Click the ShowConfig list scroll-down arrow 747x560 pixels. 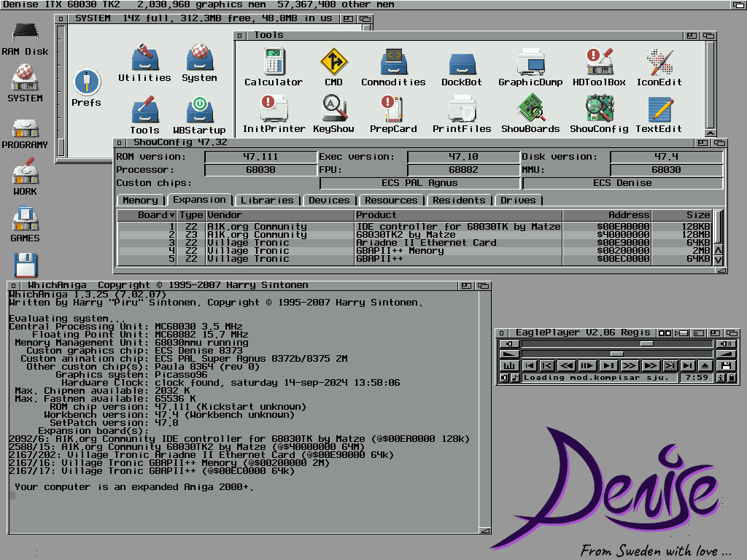[718, 260]
